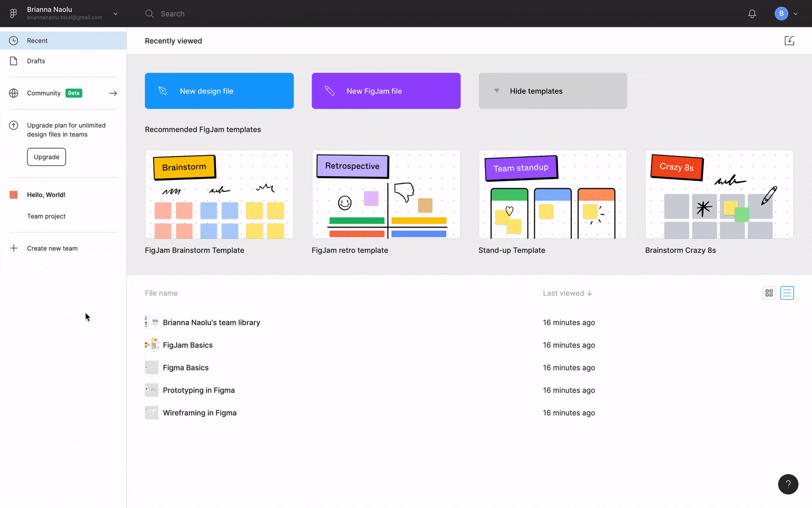Click the pen icon on New design file
This screenshot has height=508, width=812.
point(163,91)
